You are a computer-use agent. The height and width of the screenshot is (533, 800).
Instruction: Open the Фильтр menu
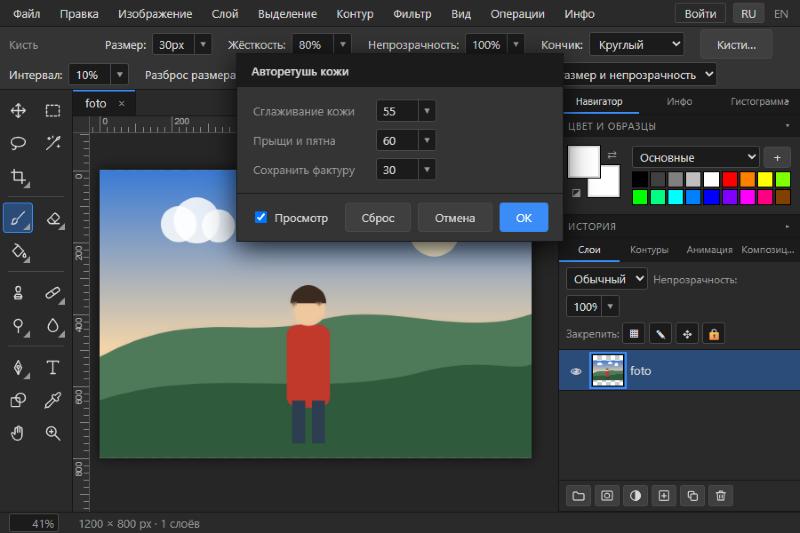(412, 14)
